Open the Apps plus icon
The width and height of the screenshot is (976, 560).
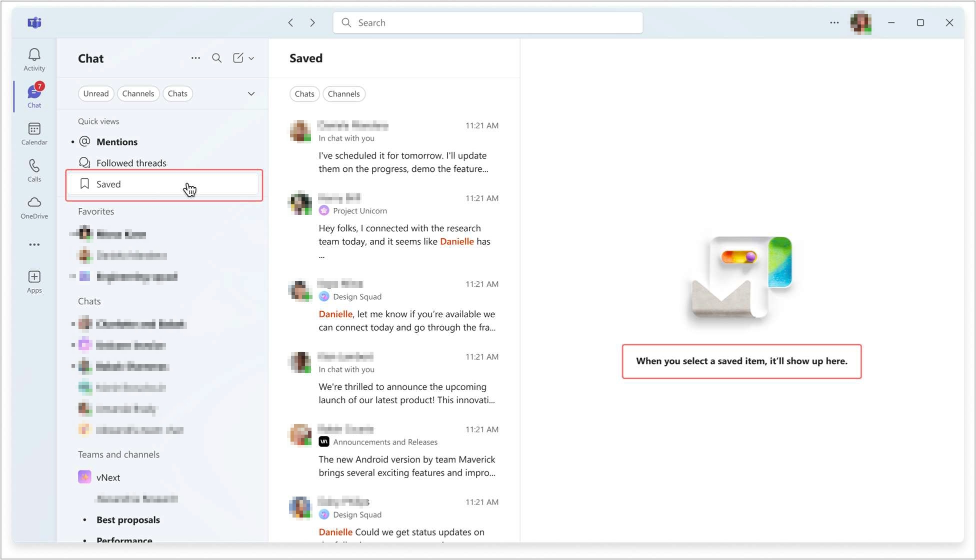pos(34,277)
